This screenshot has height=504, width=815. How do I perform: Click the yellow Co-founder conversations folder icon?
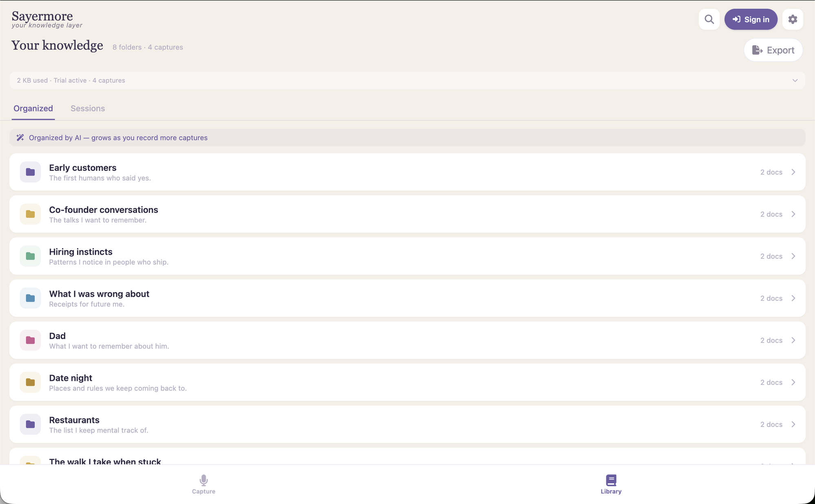coord(30,214)
